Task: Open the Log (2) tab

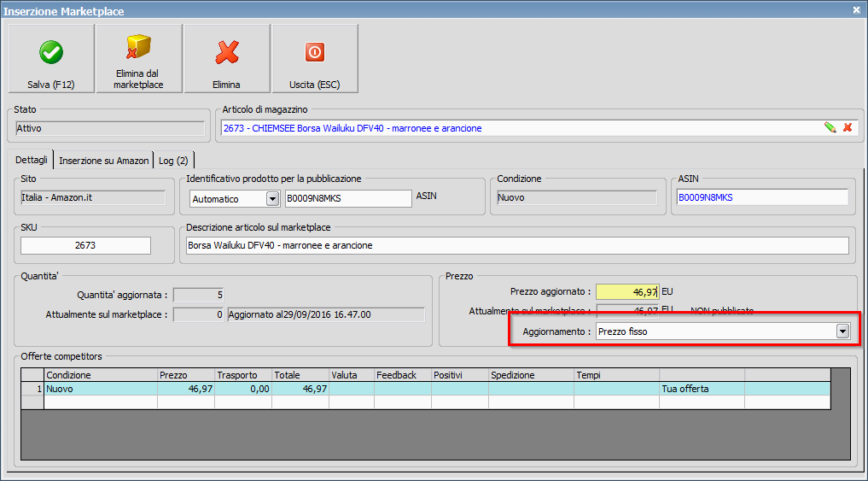Action: [175, 161]
